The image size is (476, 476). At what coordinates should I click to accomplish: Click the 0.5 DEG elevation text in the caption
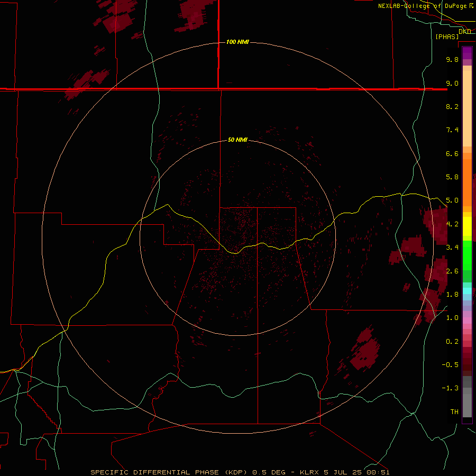[269, 472]
